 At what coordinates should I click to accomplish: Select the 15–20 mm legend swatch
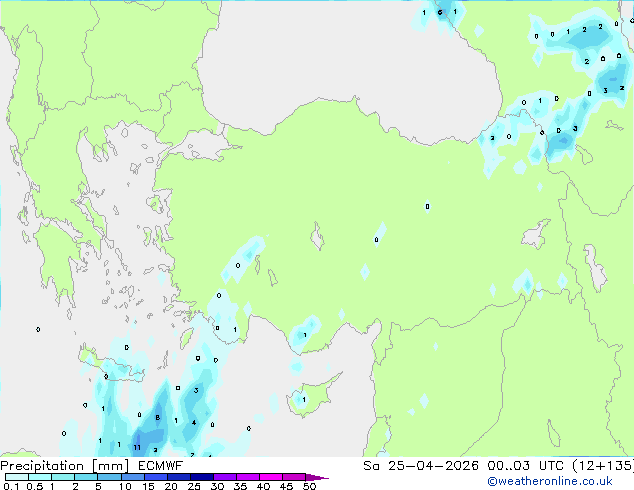click(155, 477)
